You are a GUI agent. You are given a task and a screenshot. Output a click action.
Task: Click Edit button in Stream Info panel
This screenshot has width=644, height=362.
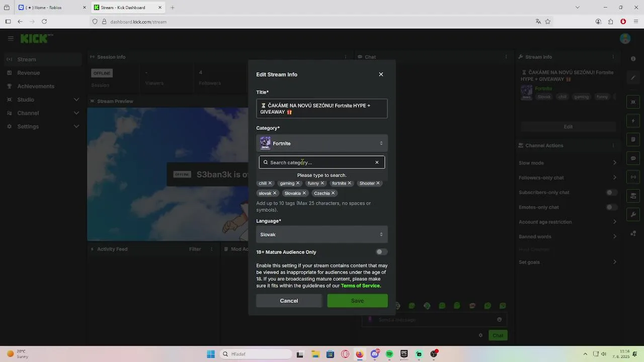(x=568, y=127)
